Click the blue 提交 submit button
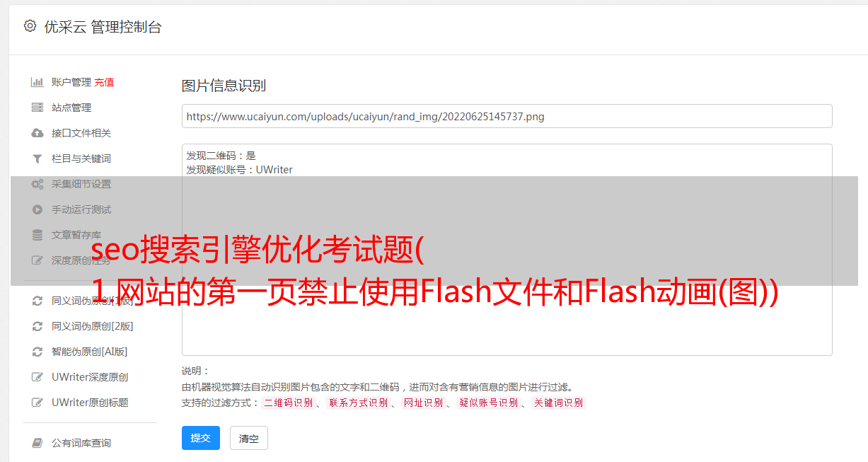The image size is (868, 462). point(201,438)
